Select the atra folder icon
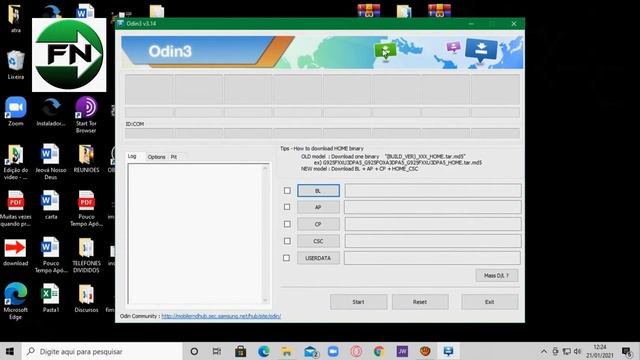The width and height of the screenshot is (640, 360). pos(16,18)
